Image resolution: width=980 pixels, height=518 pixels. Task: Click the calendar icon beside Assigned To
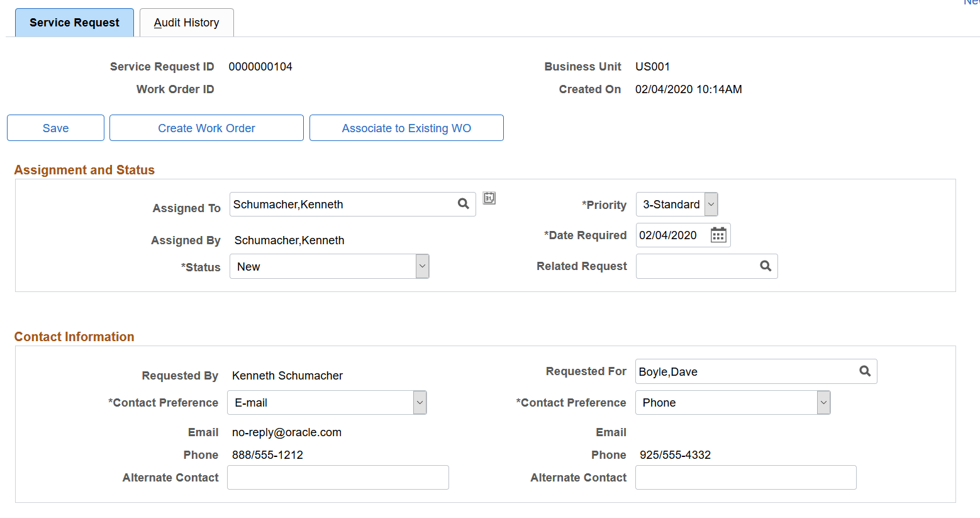point(489,198)
